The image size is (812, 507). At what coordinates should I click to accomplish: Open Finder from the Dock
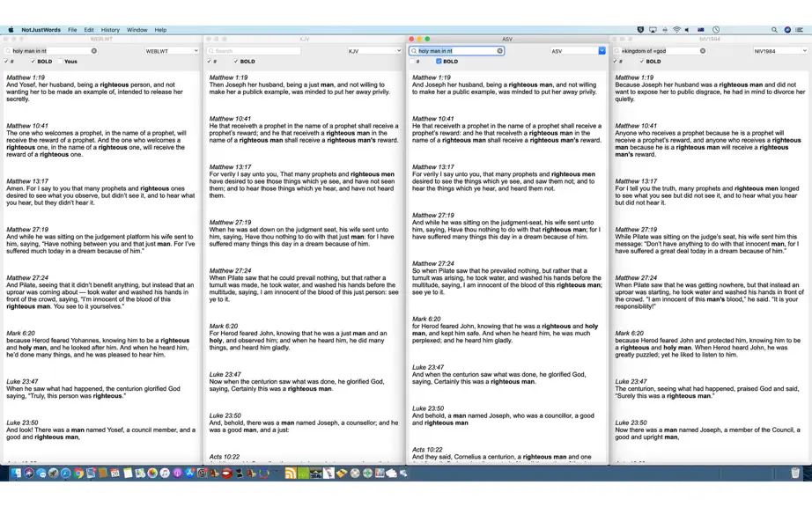point(16,473)
